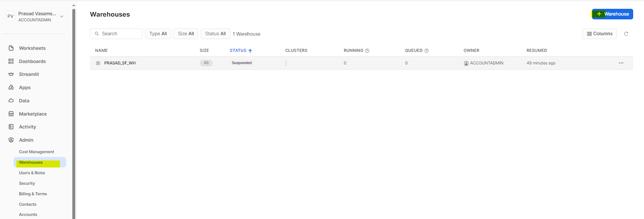
Task: Click the 49 minutes ago cell
Action: 541,63
